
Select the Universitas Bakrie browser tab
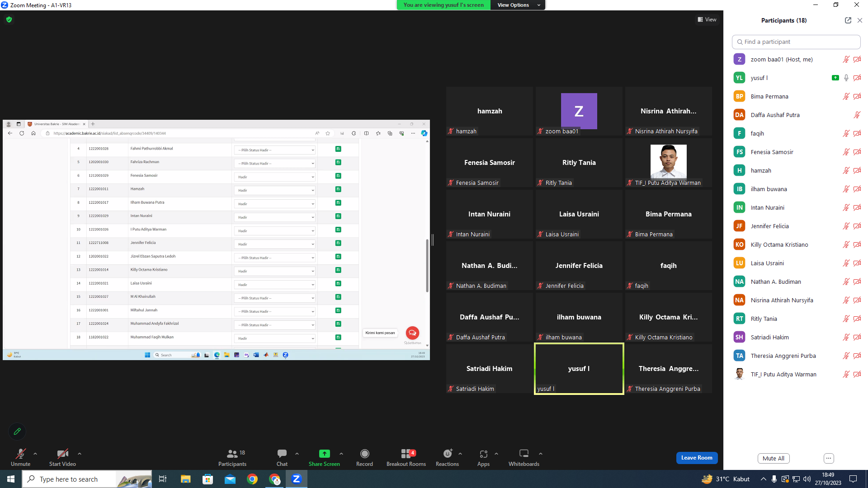(x=56, y=124)
